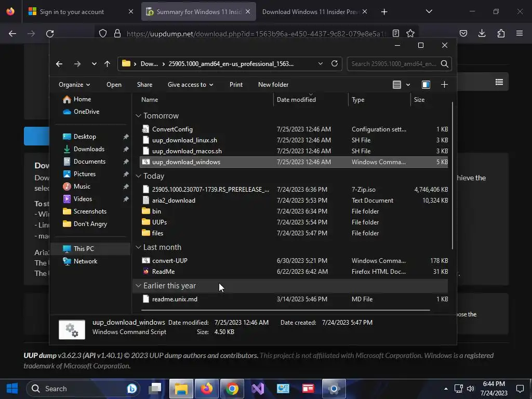Image resolution: width=532 pixels, height=399 pixels.
Task: Change view layout icon
Action: point(396,85)
